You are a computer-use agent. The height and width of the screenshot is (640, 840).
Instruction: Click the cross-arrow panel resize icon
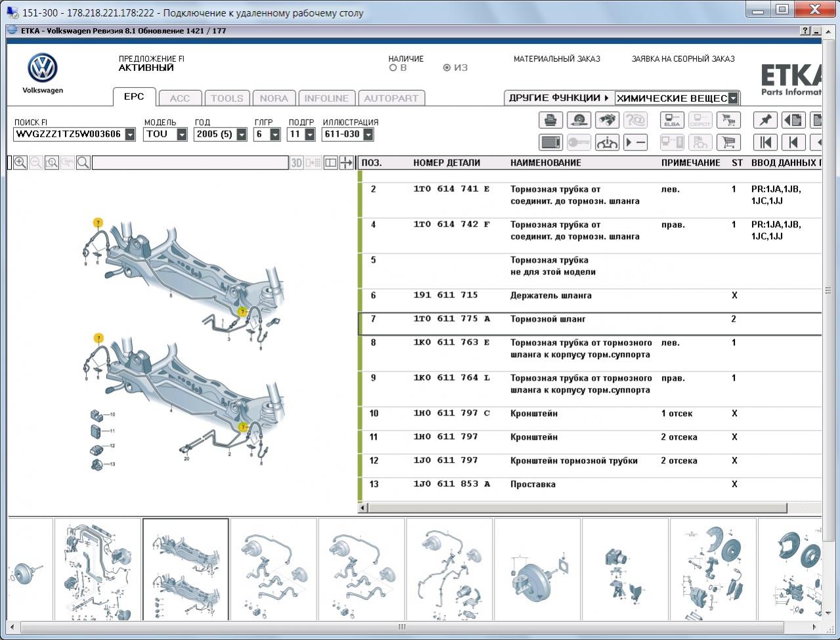[346, 163]
